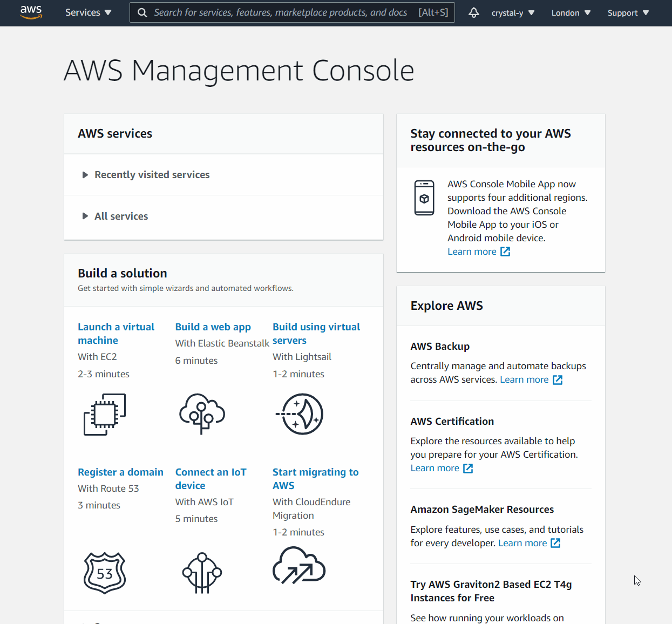Click the search magnifier icon
The image size is (672, 624).
[142, 12]
